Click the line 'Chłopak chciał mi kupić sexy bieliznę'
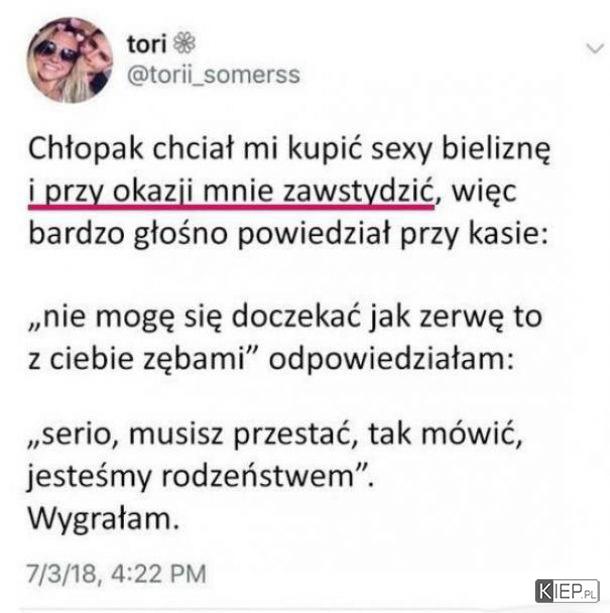Image resolution: width=610 pixels, height=613 pixels. pyautogui.click(x=289, y=149)
